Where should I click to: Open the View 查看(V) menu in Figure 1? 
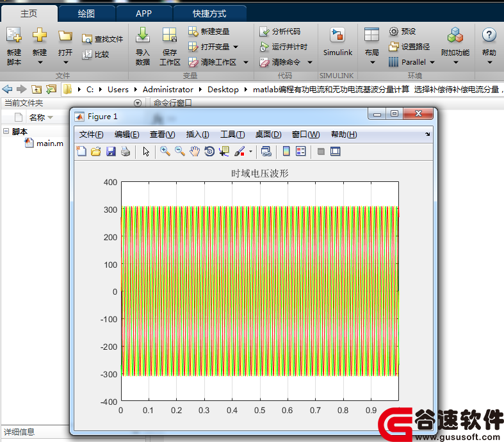pyautogui.click(x=162, y=135)
